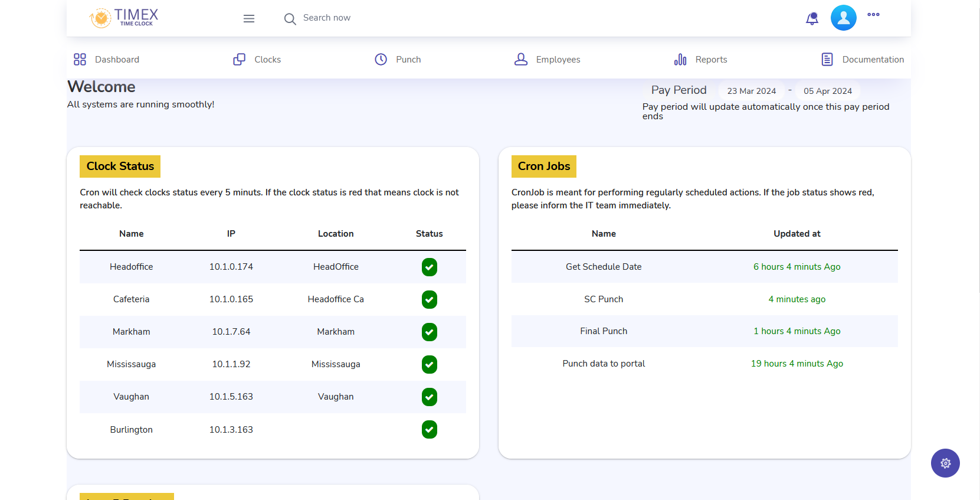Viewport: 980px width, 500px height.
Task: Open the three-dots more options menu
Action: click(873, 15)
